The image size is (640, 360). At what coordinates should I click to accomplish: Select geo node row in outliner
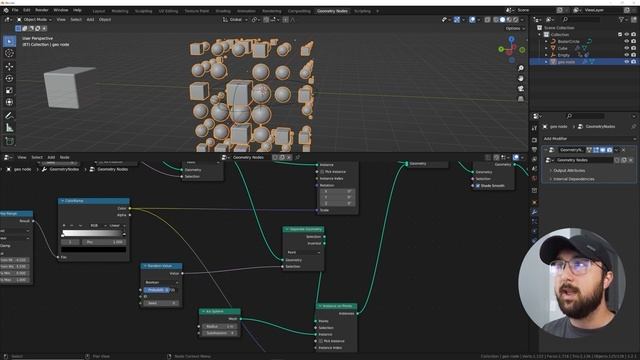tap(583, 62)
